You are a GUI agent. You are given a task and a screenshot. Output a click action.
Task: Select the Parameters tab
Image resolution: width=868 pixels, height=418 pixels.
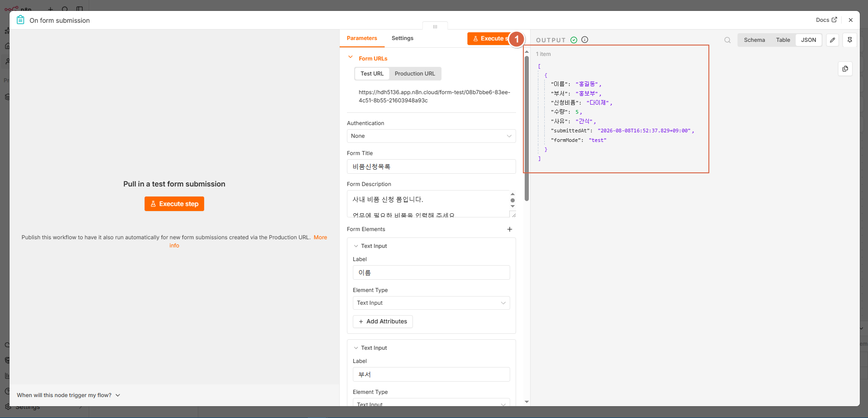pos(362,38)
